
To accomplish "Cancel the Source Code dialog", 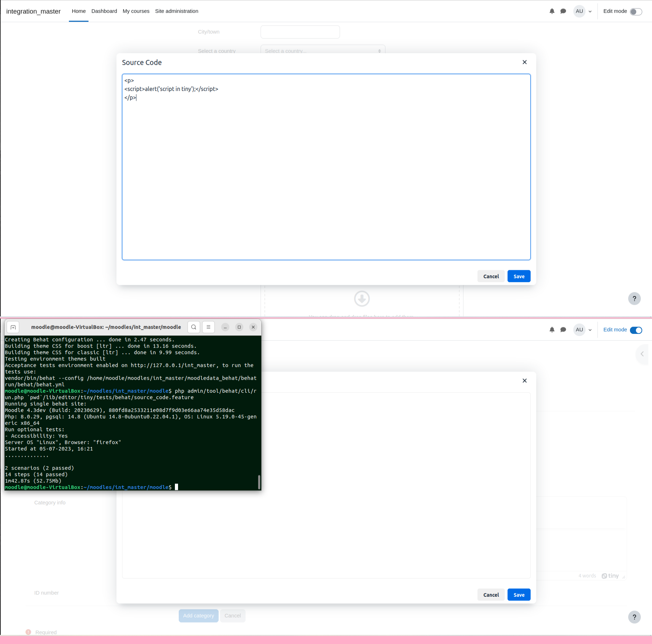I will pyautogui.click(x=491, y=276).
